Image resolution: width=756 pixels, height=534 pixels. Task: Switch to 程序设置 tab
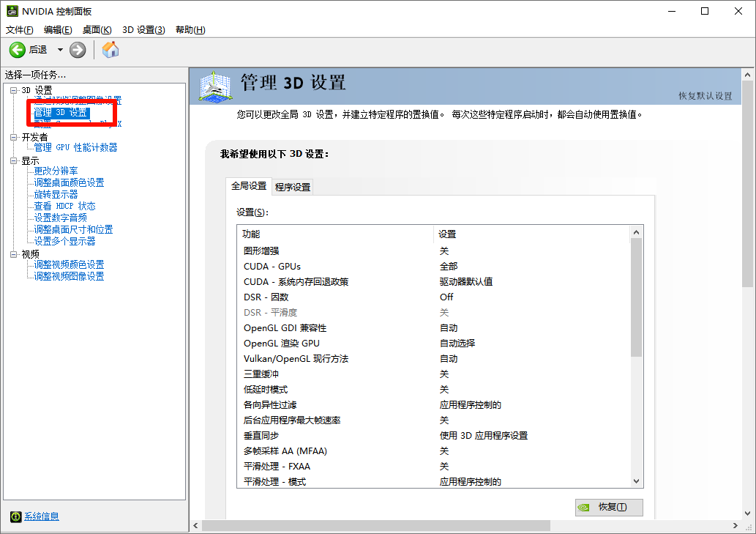293,188
